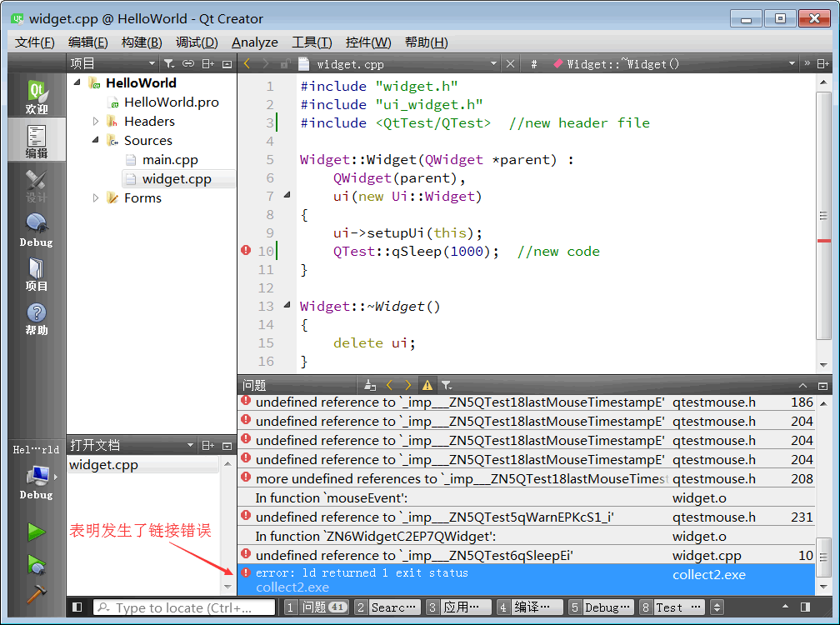
Task: Select widget.cpp in open documents list
Action: click(143, 464)
